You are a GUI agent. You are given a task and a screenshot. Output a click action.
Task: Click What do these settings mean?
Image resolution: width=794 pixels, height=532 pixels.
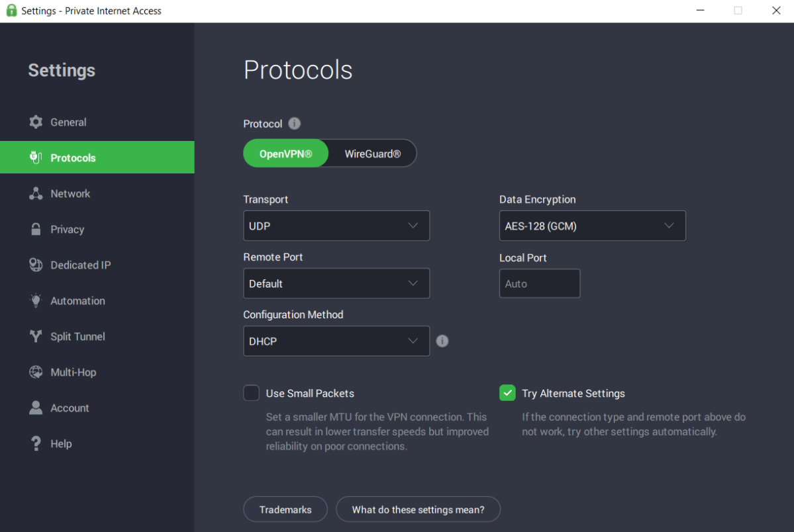[x=419, y=510]
